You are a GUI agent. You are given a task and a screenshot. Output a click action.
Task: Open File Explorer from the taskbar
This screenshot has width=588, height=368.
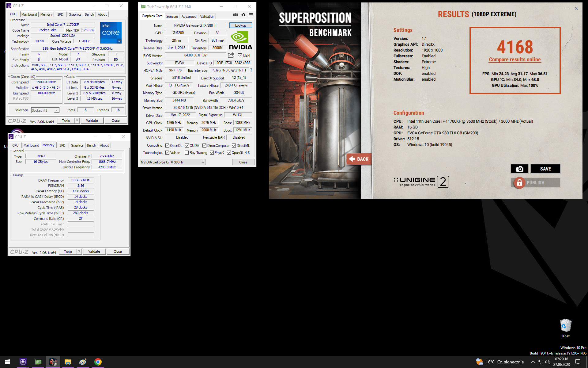click(x=68, y=362)
